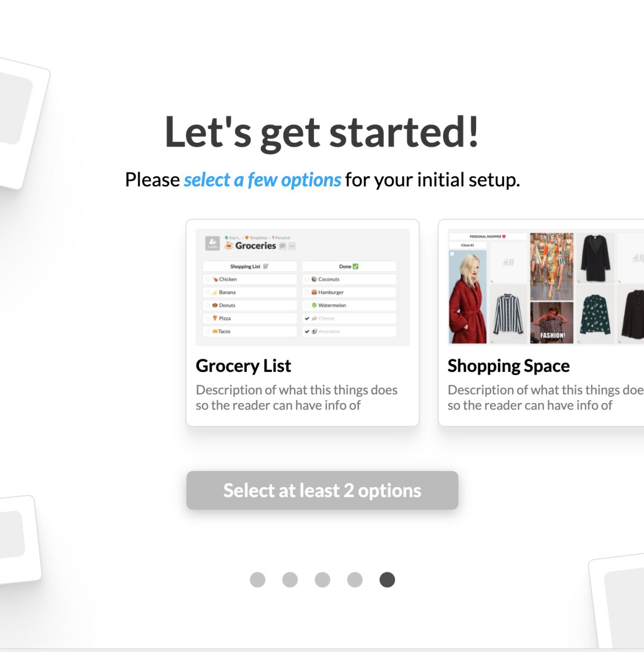The height and width of the screenshot is (652, 644).
Task: Go to the fourth pagination dot
Action: (x=355, y=580)
